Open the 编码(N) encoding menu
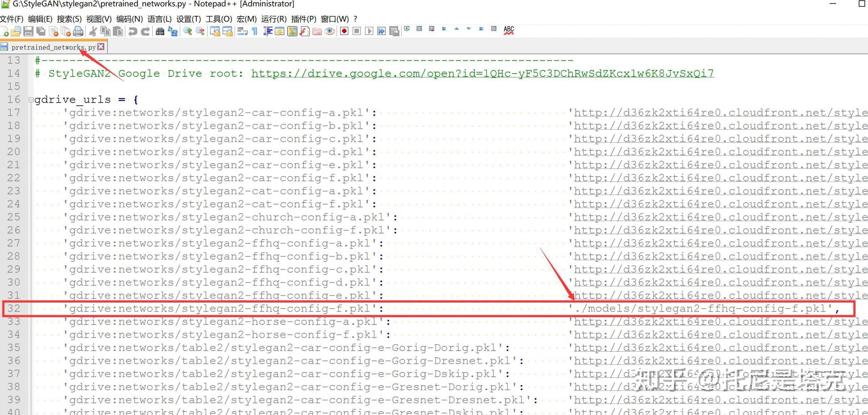Screen dimensions: 868x415 click(x=129, y=19)
